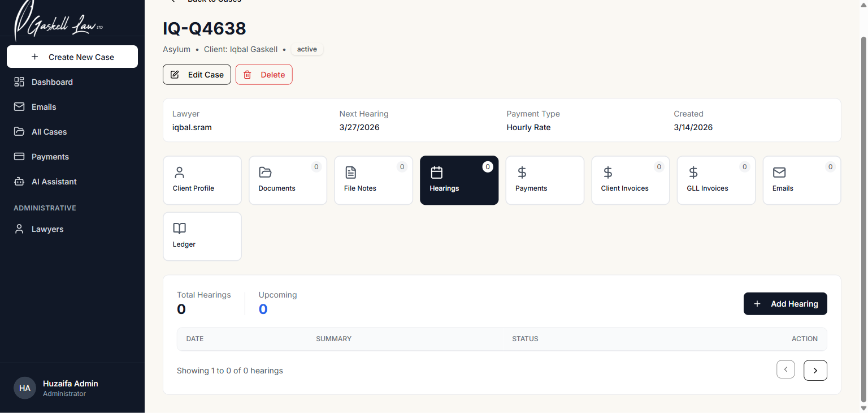Click the Lawyers person icon
The width and height of the screenshot is (868, 413).
(x=19, y=229)
